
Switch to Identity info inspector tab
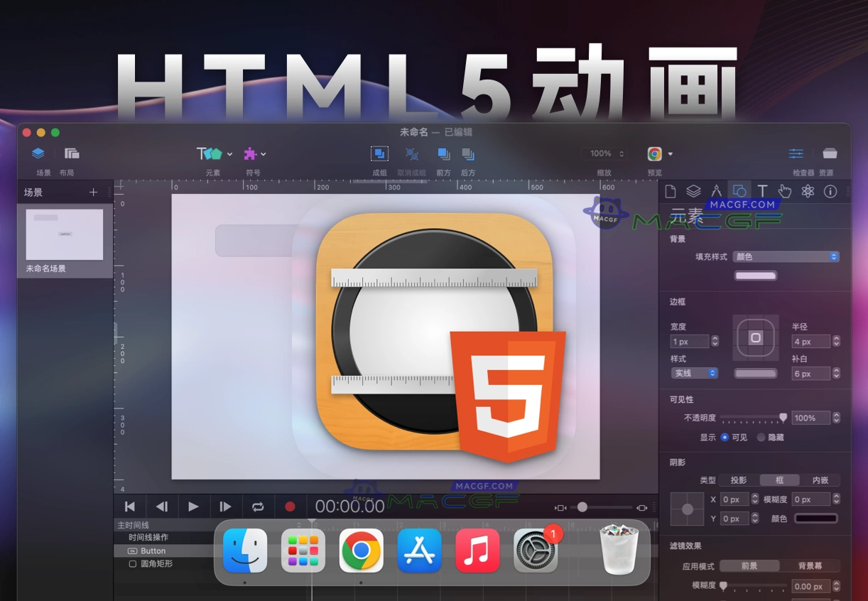pyautogui.click(x=830, y=191)
